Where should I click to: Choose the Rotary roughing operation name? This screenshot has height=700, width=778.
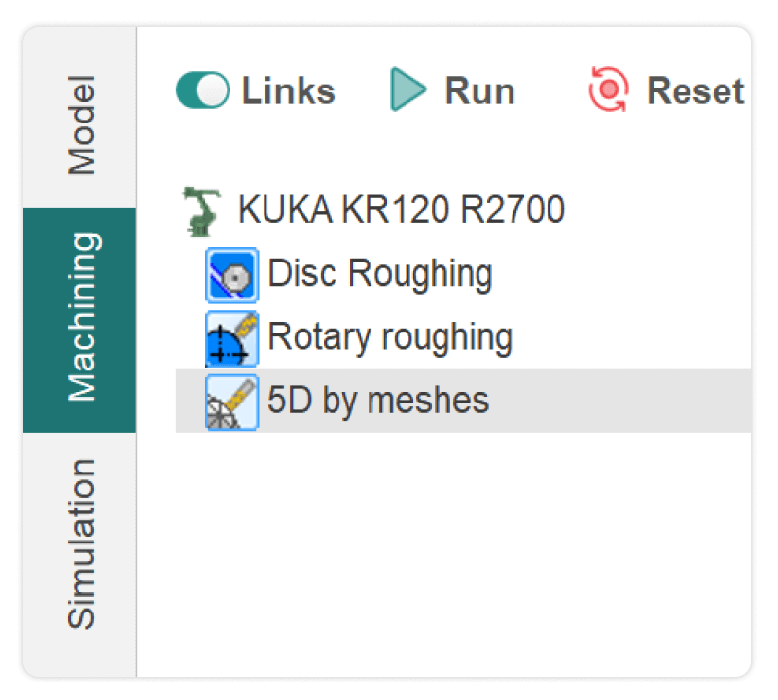pyautogui.click(x=389, y=337)
